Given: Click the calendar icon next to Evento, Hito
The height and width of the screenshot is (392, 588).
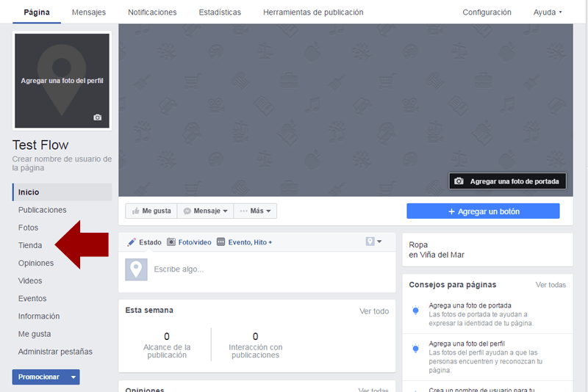Looking at the screenshot, I should coord(221,242).
